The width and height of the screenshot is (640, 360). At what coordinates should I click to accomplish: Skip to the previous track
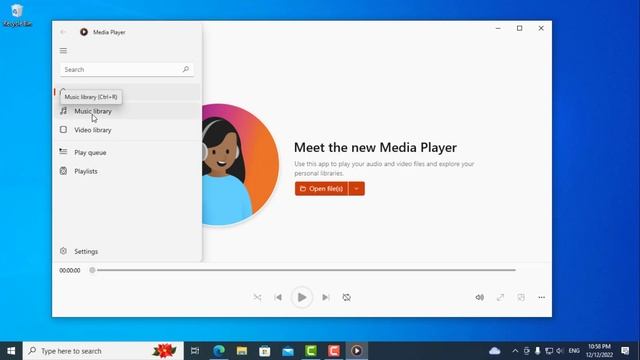[x=278, y=297]
